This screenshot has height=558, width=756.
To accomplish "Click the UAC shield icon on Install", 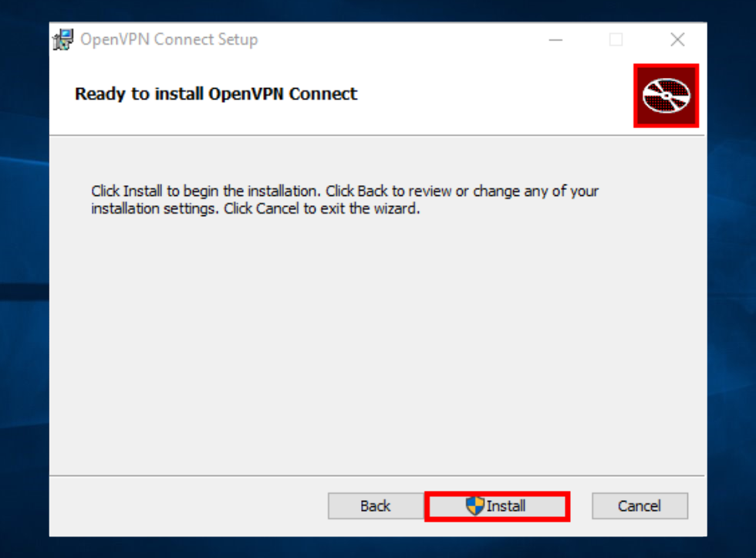I will 475,506.
